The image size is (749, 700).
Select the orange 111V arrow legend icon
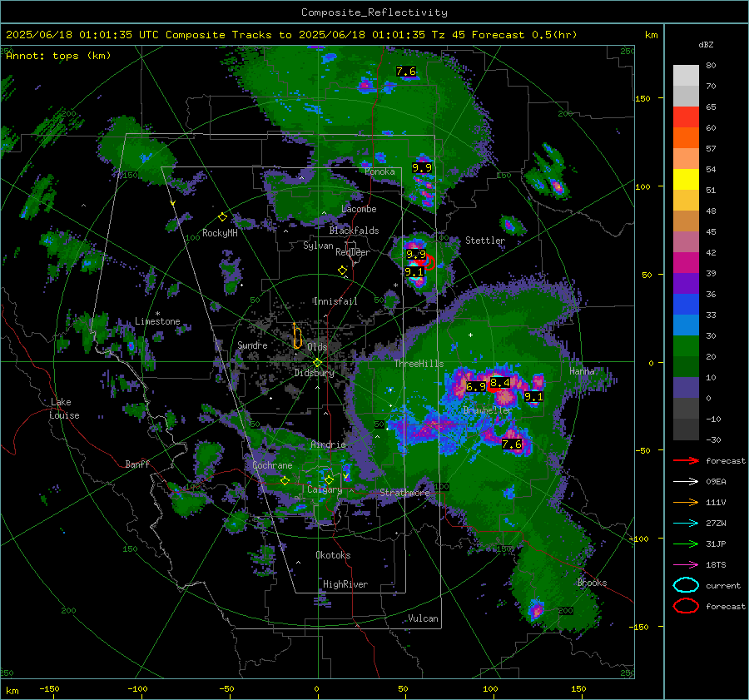coord(686,502)
